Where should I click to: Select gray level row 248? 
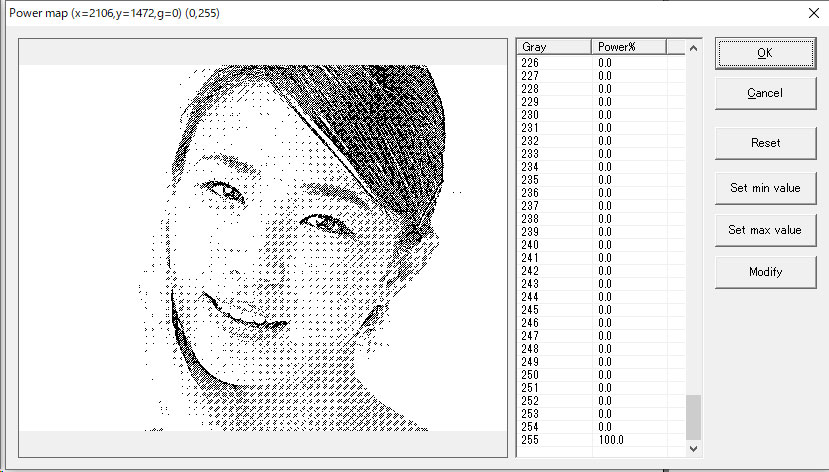[x=601, y=349]
